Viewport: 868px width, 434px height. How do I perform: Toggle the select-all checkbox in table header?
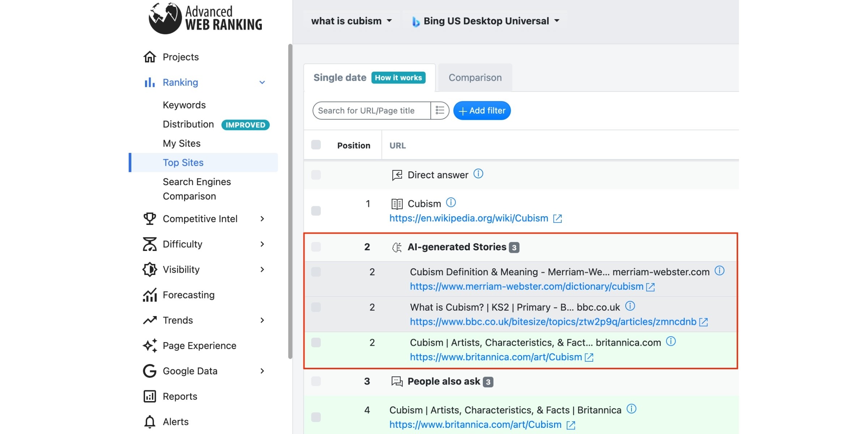point(316,145)
